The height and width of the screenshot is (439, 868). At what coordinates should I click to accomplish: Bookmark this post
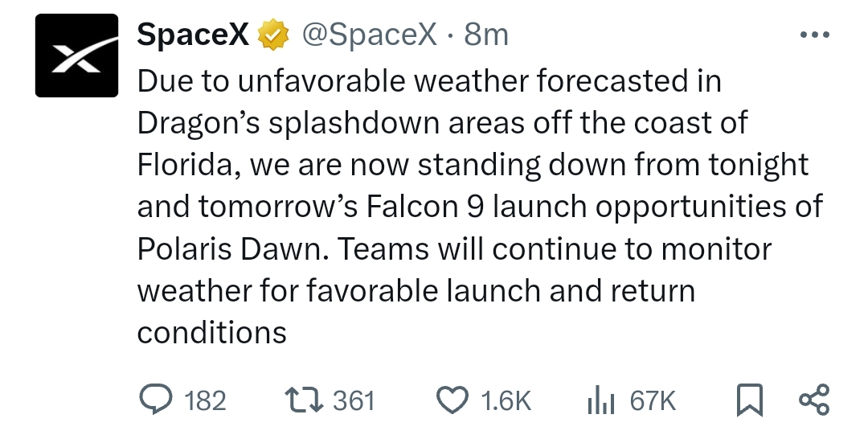pos(750,400)
